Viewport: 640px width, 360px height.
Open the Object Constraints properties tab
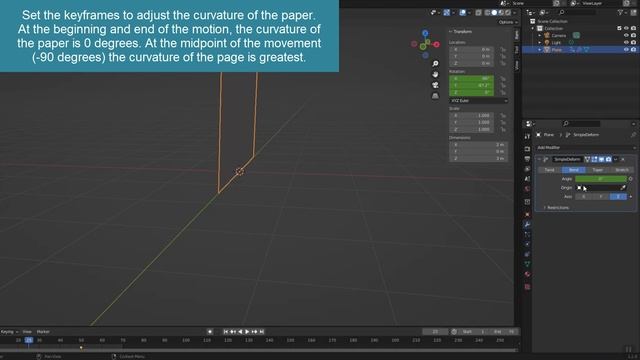click(527, 254)
